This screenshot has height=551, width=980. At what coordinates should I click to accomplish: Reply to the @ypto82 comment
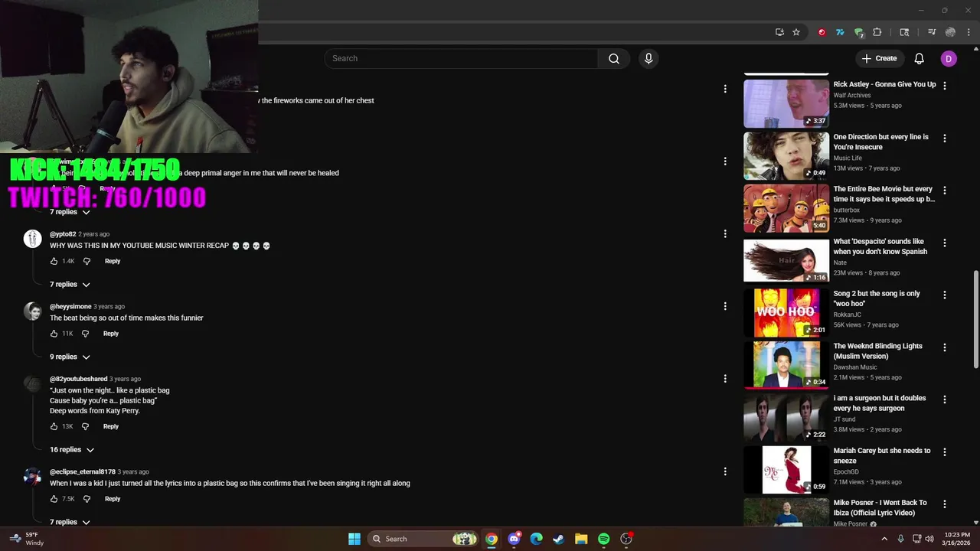(113, 261)
